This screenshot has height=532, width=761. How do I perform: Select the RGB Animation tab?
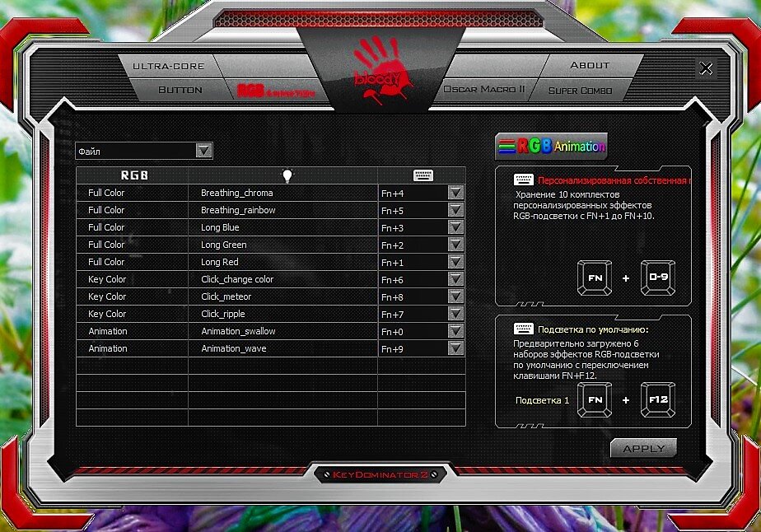pyautogui.click(x=276, y=91)
